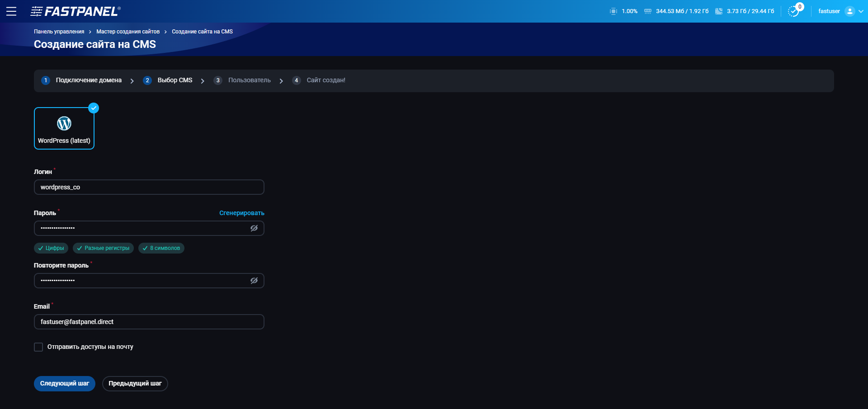Go to 'Мастер создания сайтов' breadcrumb
This screenshot has height=409, width=868.
pos(128,31)
